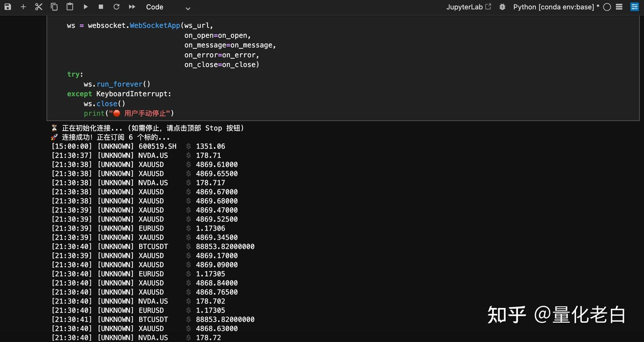Image resolution: width=644 pixels, height=342 pixels.
Task: Paste cell from the clipboard icon
Action: click(x=70, y=7)
